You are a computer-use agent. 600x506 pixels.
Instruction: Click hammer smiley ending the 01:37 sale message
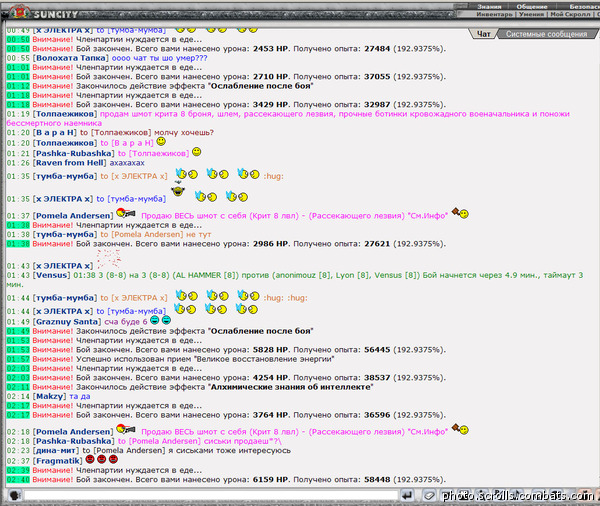[x=460, y=213]
